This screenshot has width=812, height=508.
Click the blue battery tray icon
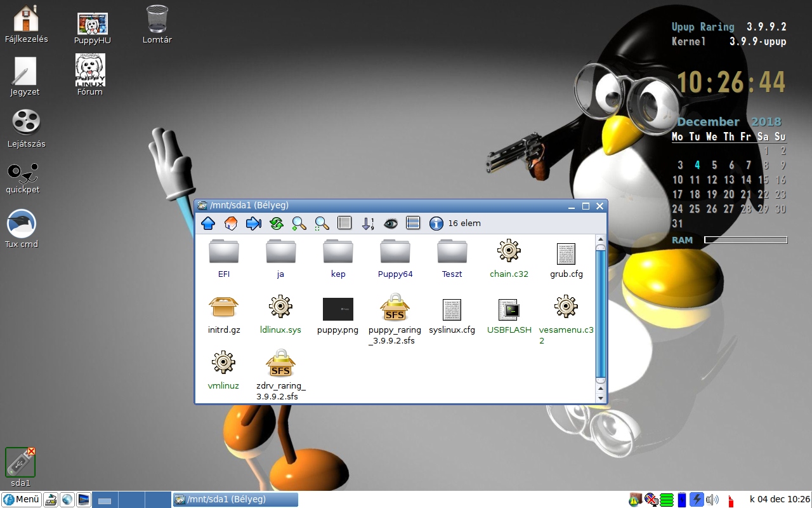[682, 500]
